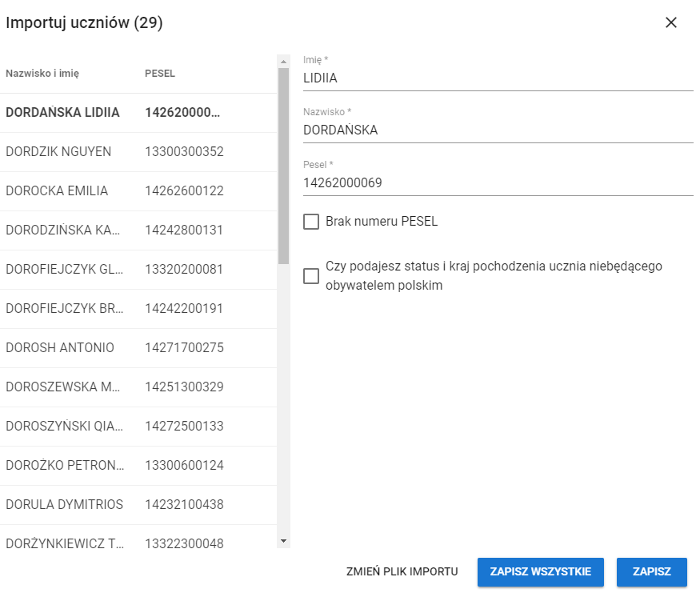Click ZMIEŃ PLIK IMPORTU
The height and width of the screenshot is (593, 700).
tap(402, 572)
